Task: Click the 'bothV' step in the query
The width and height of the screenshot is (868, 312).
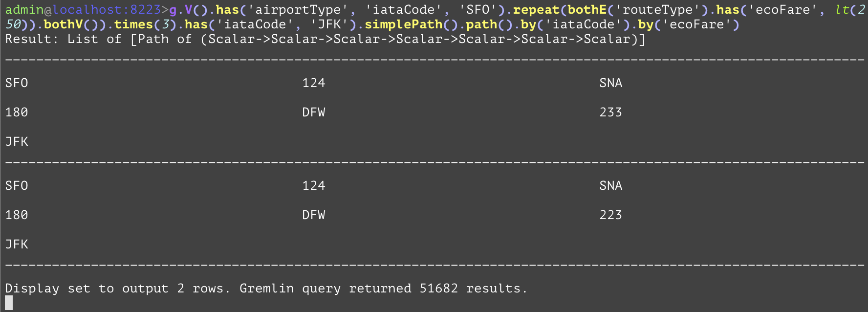Action: (x=63, y=24)
